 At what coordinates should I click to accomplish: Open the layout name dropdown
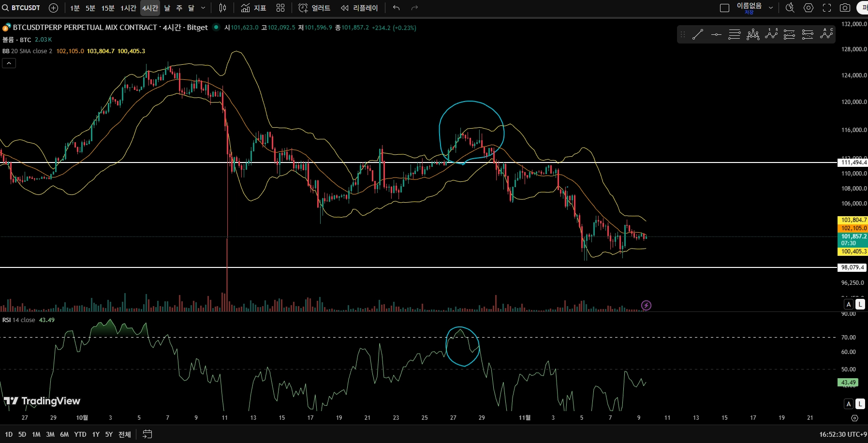[771, 8]
